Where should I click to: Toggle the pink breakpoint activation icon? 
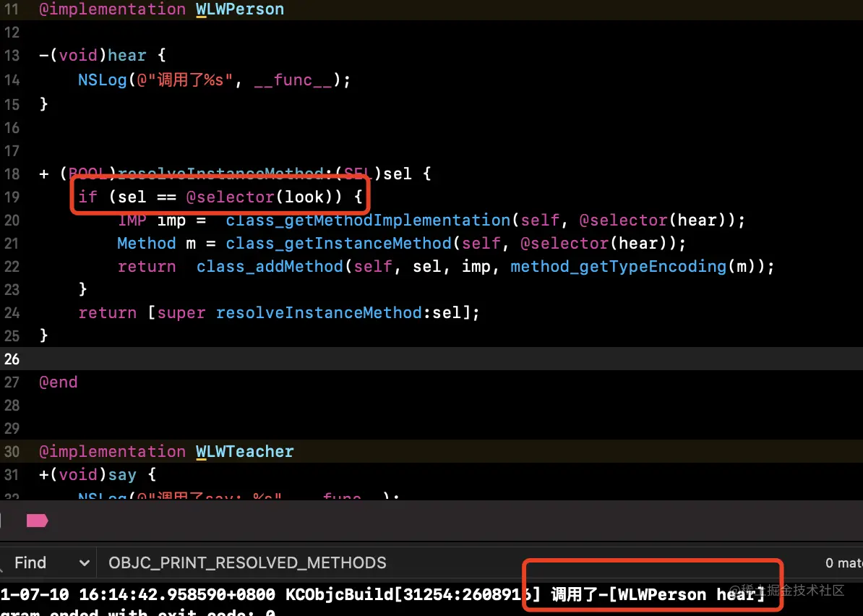(37, 521)
